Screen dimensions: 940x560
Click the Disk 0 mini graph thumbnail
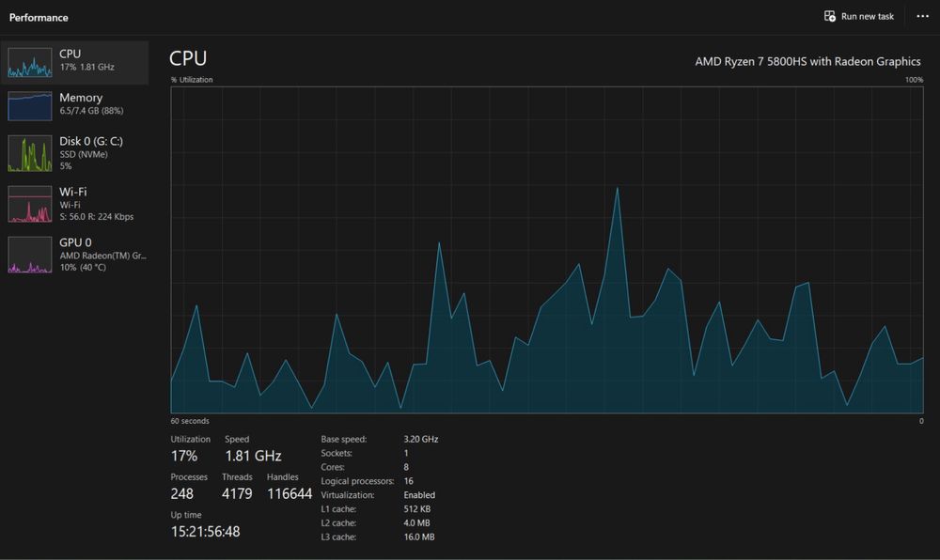[x=29, y=153]
